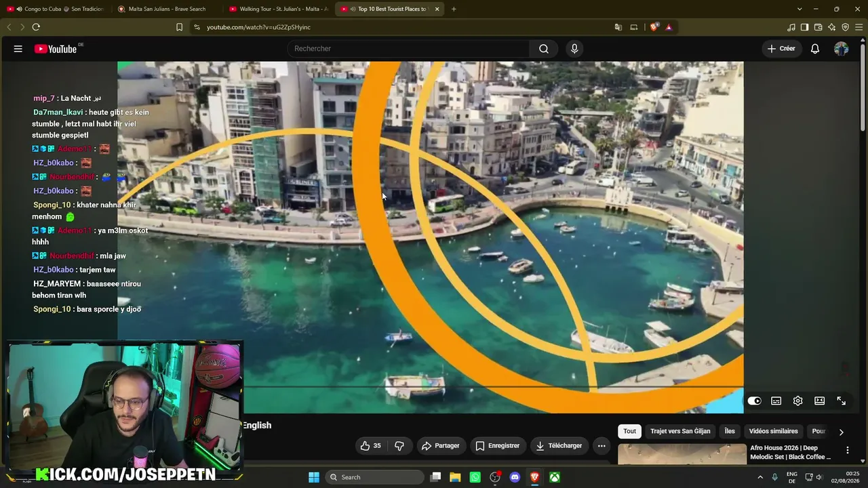This screenshot has height=488, width=868.
Task: Enter fullscreen on the video player
Action: pos(842,401)
